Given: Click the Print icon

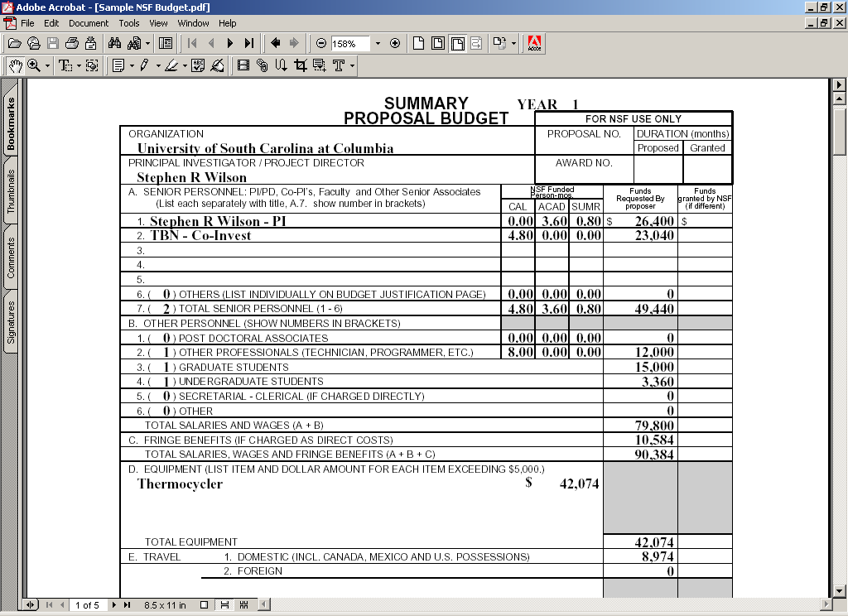Looking at the screenshot, I should [71, 43].
